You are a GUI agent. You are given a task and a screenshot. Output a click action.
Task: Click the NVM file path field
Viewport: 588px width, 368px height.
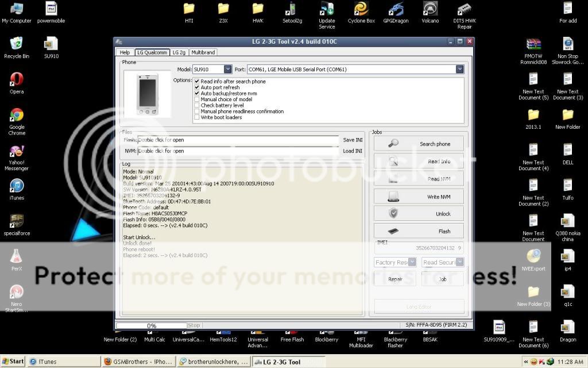tap(238, 151)
